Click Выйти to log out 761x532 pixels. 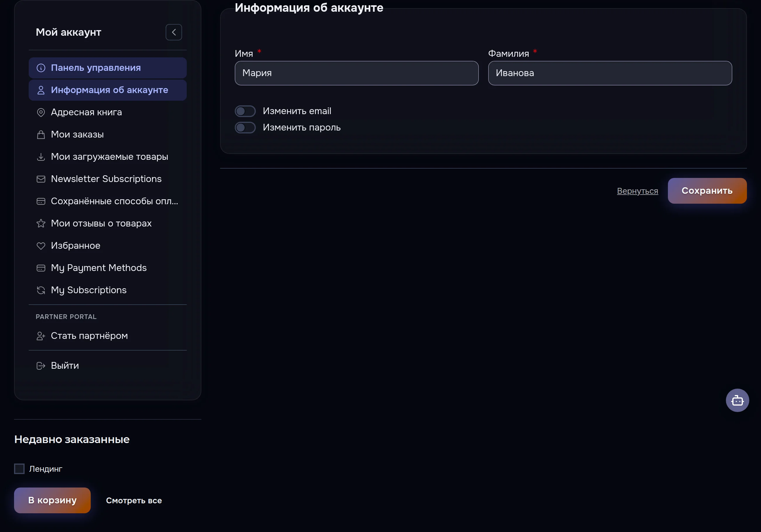tap(108, 365)
